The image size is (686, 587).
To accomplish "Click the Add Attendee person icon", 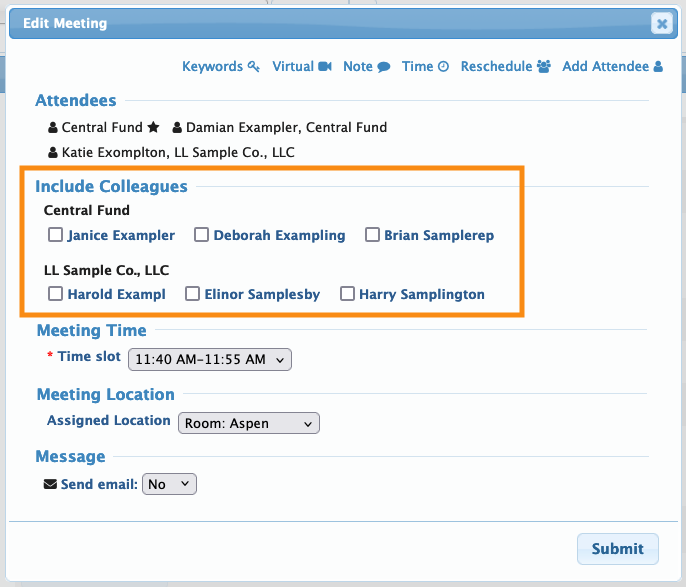I will tap(658, 67).
